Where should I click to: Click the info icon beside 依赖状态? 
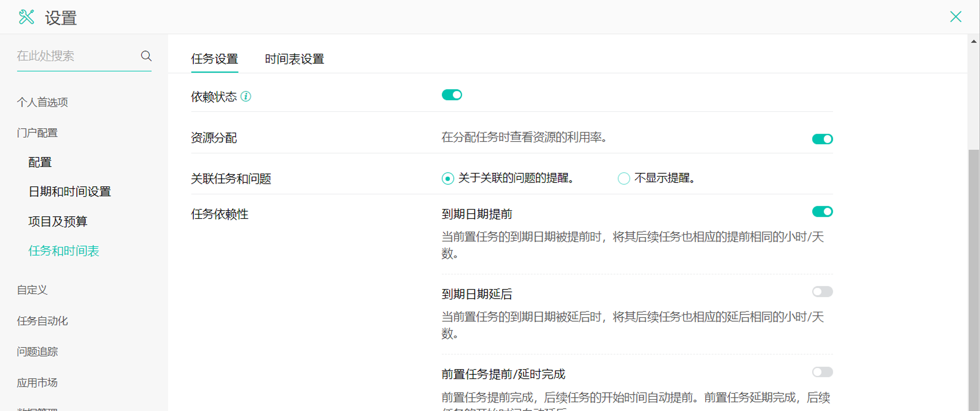pyautogui.click(x=246, y=97)
